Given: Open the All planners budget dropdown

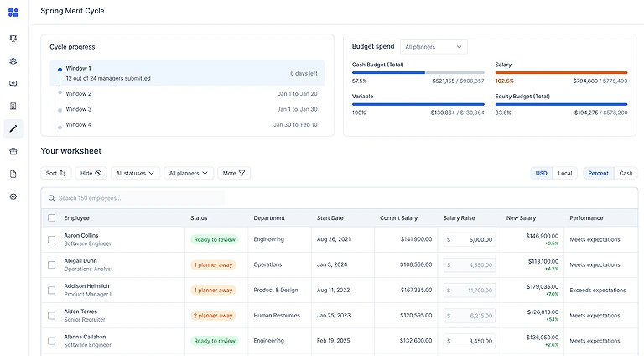Looking at the screenshot, I should (x=434, y=47).
